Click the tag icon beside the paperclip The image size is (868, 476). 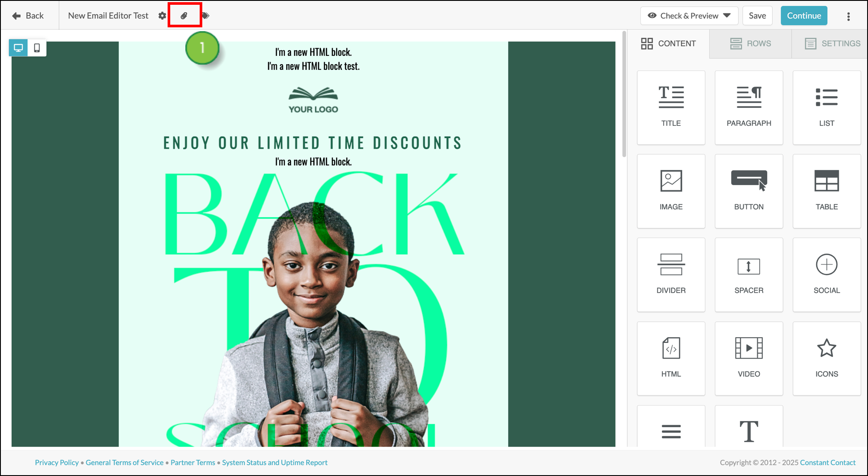click(206, 16)
